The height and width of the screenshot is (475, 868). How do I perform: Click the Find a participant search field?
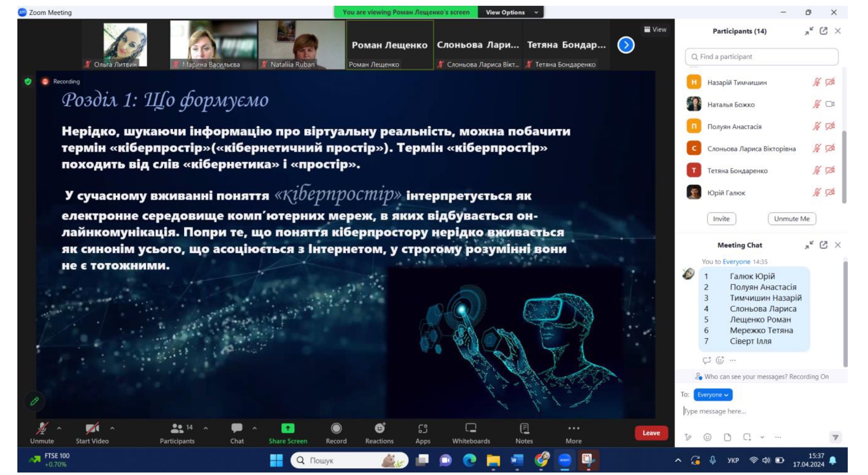click(761, 57)
